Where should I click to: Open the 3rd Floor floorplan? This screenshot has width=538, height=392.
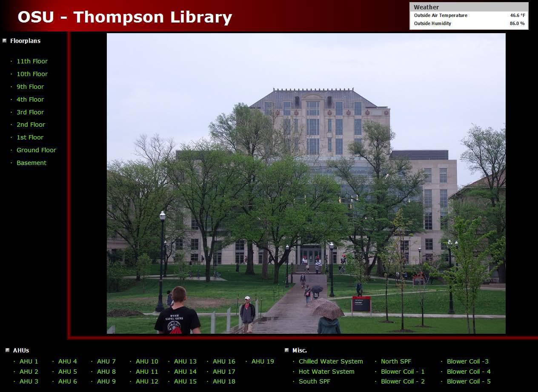click(30, 112)
